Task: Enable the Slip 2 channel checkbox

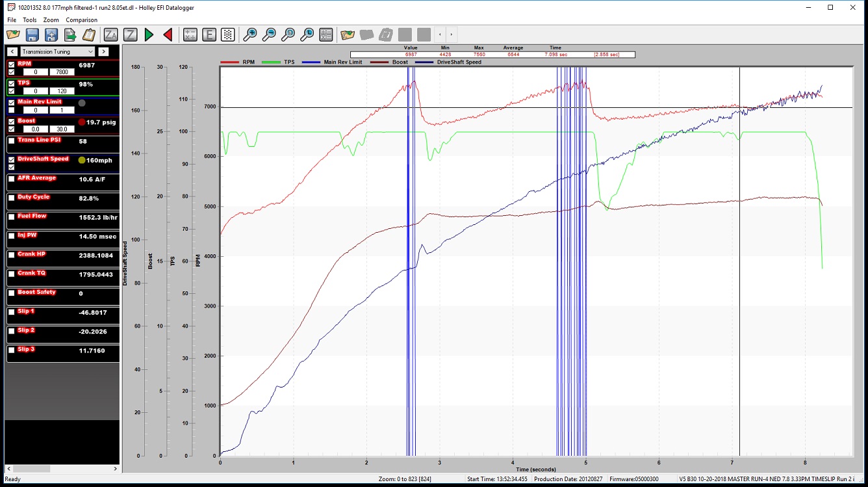Action: coord(12,331)
